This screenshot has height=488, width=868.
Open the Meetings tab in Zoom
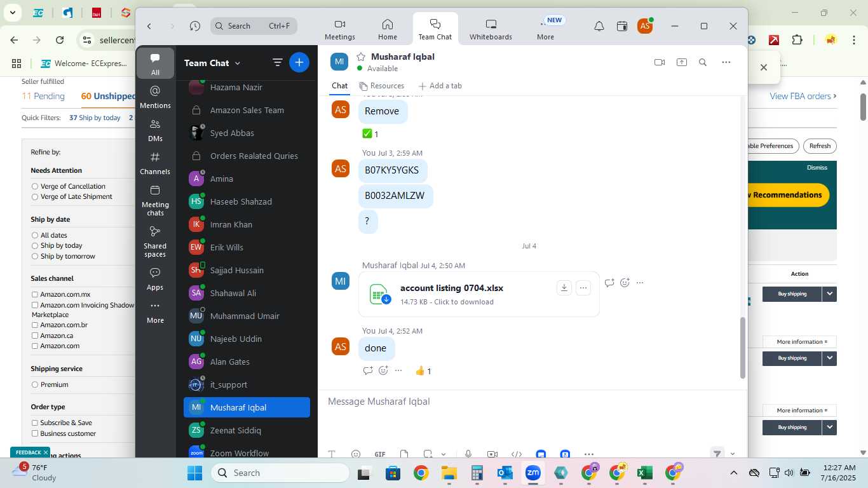(340, 29)
